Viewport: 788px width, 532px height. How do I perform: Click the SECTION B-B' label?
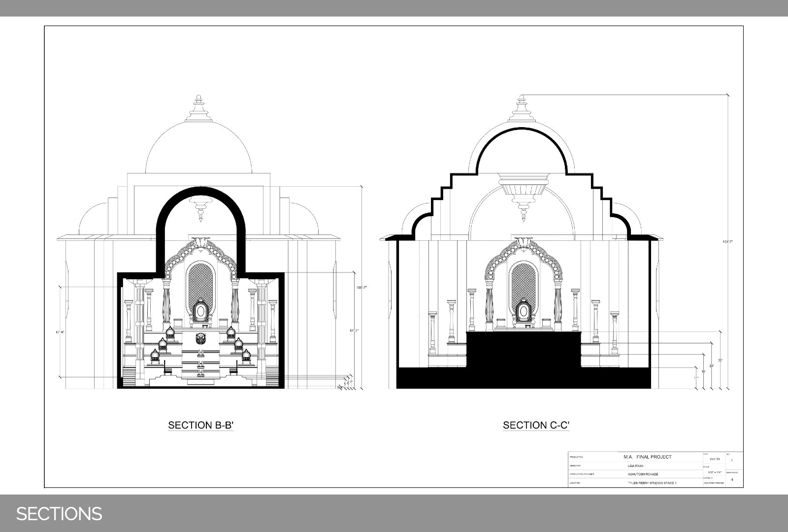pyautogui.click(x=200, y=425)
